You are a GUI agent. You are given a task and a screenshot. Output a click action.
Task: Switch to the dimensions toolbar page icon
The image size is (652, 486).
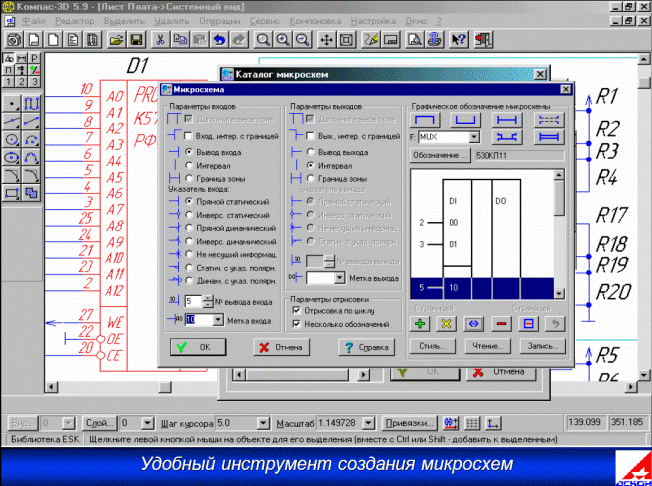point(22,59)
